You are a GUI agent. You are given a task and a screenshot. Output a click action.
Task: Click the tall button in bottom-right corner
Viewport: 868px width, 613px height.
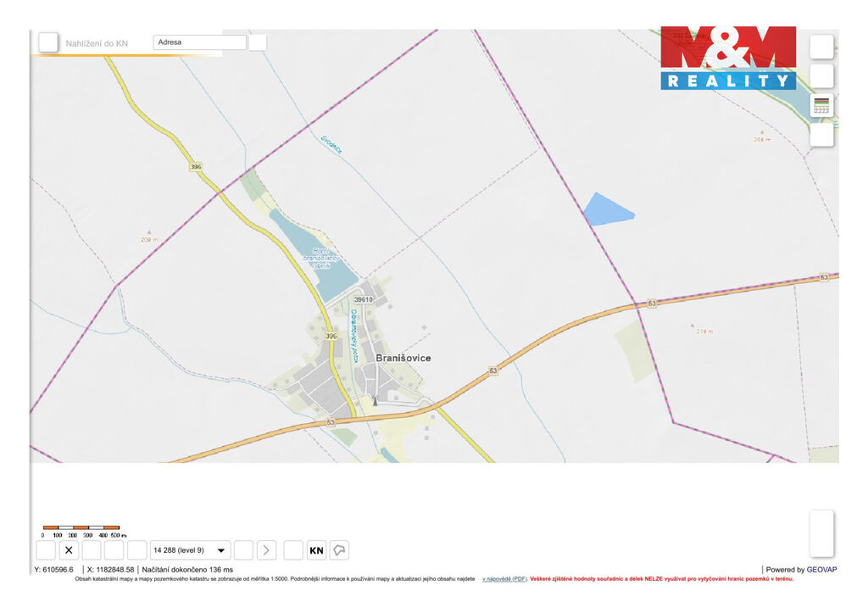click(x=821, y=533)
